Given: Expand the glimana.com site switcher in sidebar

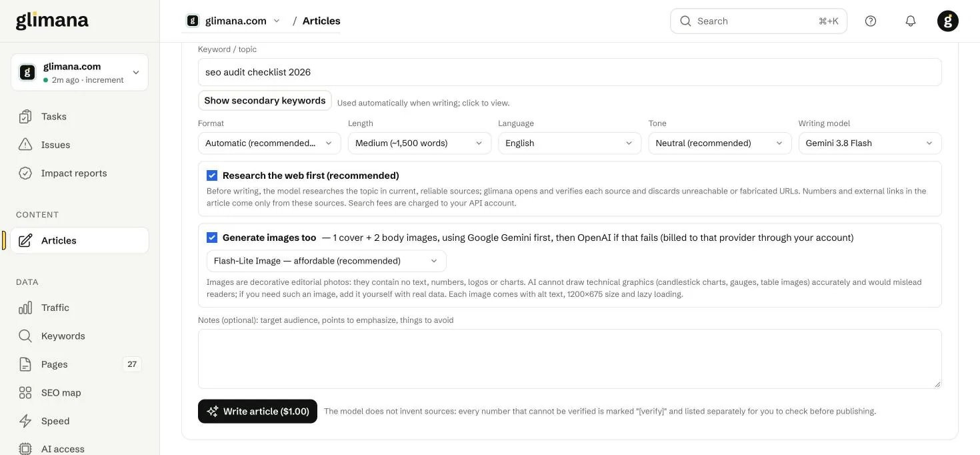Looking at the screenshot, I should click(79, 72).
